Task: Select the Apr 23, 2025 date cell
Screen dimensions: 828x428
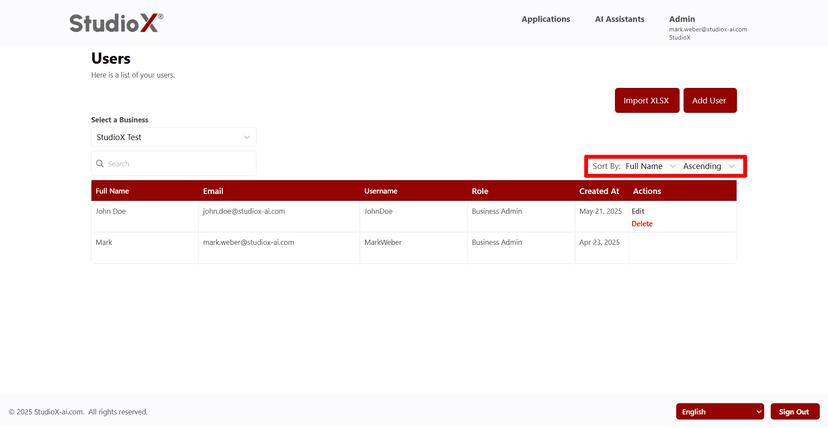Action: tap(602, 248)
